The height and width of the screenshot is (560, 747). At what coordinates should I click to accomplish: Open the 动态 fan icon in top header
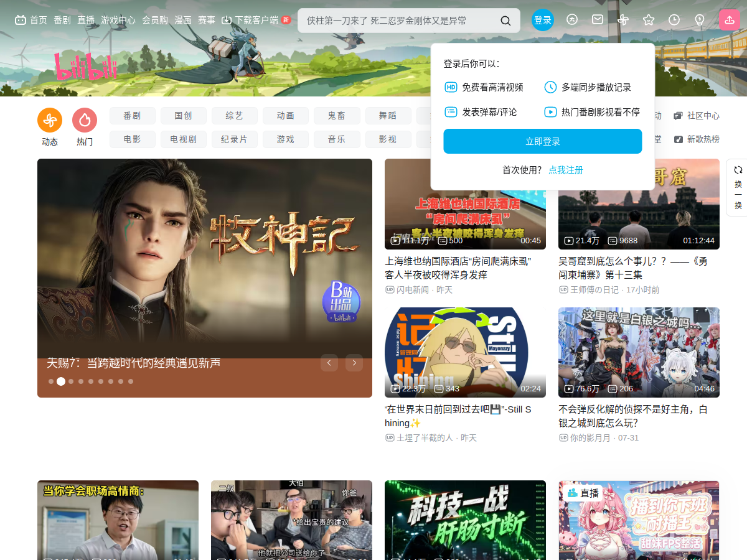click(623, 20)
